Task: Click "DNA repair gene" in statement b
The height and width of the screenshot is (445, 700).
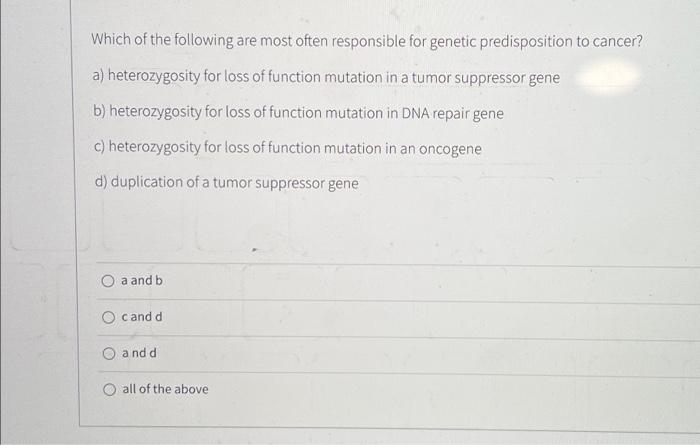Action: point(453,113)
